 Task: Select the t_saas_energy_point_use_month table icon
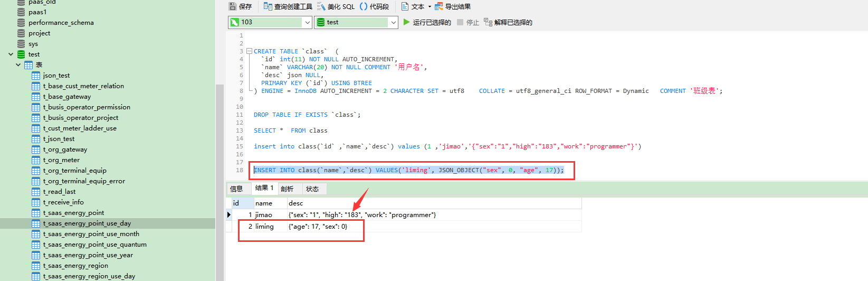tap(36, 234)
